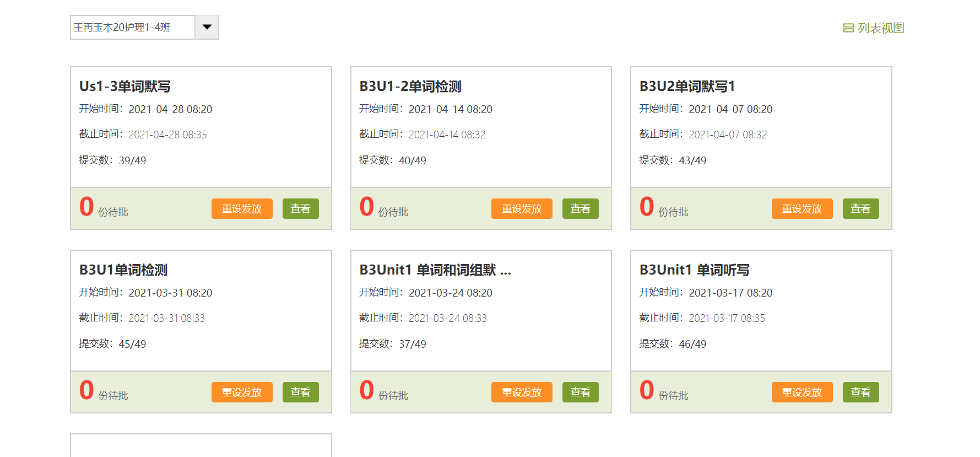980x457 pixels.
Task: Click start time 2021-04-14 08:20
Action: 451,109
